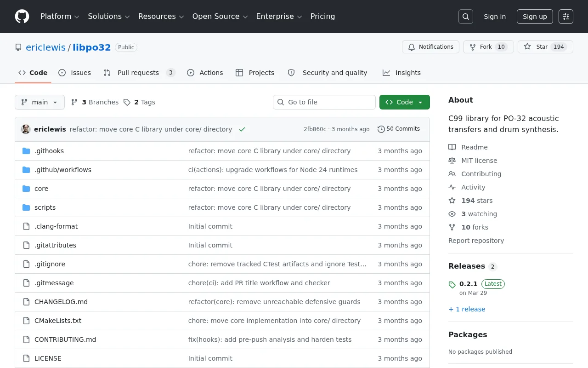Viewport: 588px width, 368px height.
Task: Click the search magnifier icon
Action: (x=466, y=17)
